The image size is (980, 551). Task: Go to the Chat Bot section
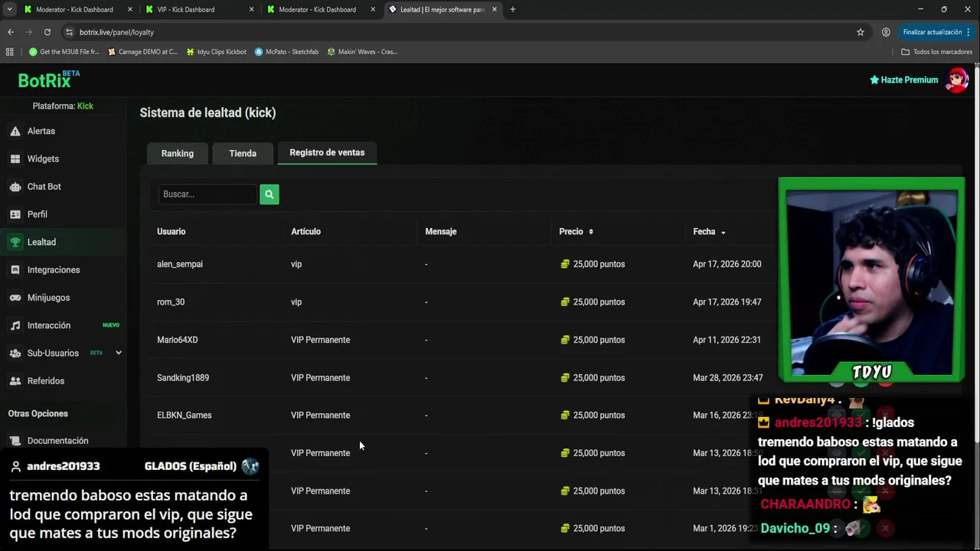pyautogui.click(x=44, y=187)
